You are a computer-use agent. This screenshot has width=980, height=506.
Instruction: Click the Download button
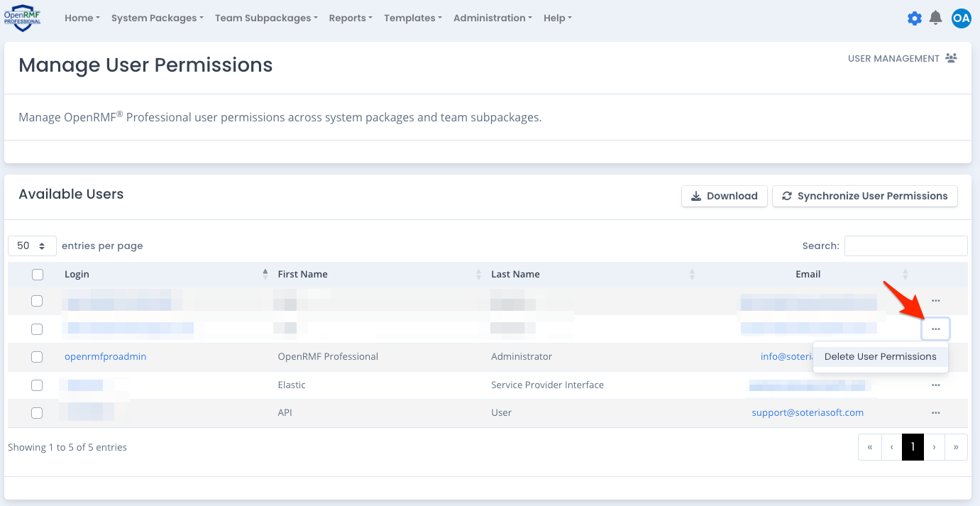click(x=725, y=196)
